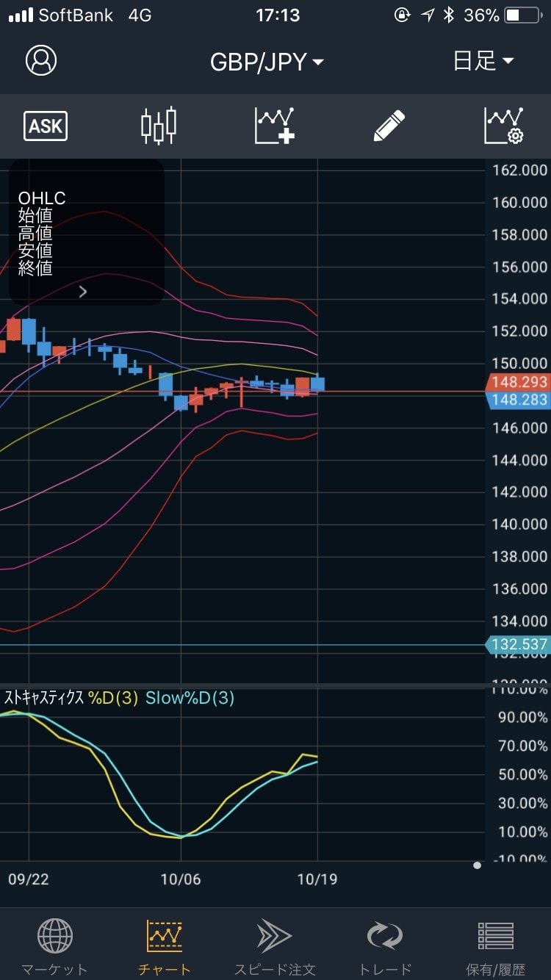Click the 140.000 price axis label

click(x=519, y=524)
